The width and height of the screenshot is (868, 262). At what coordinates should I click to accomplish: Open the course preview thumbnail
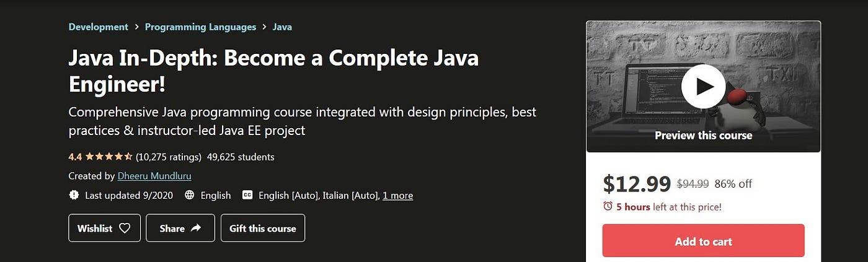coord(703,87)
